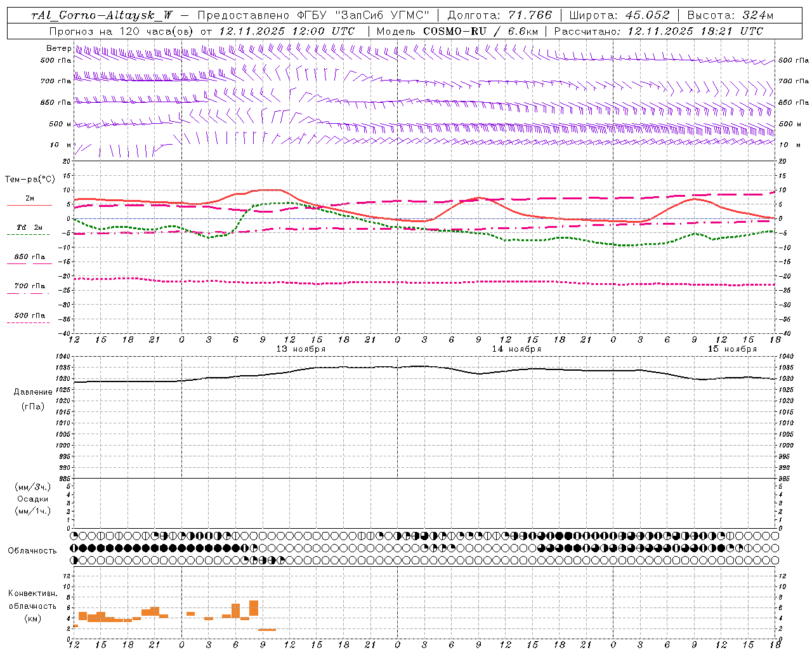Click the Давление pressure panel label

coord(33,392)
